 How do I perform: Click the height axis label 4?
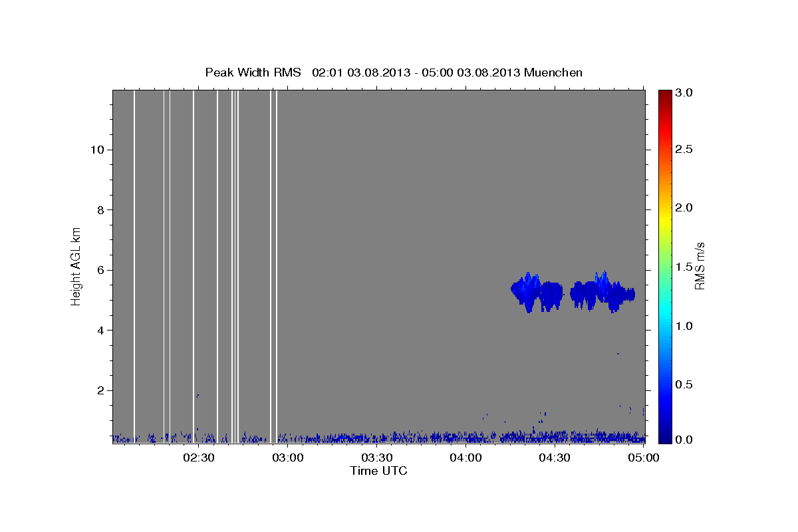click(99, 331)
